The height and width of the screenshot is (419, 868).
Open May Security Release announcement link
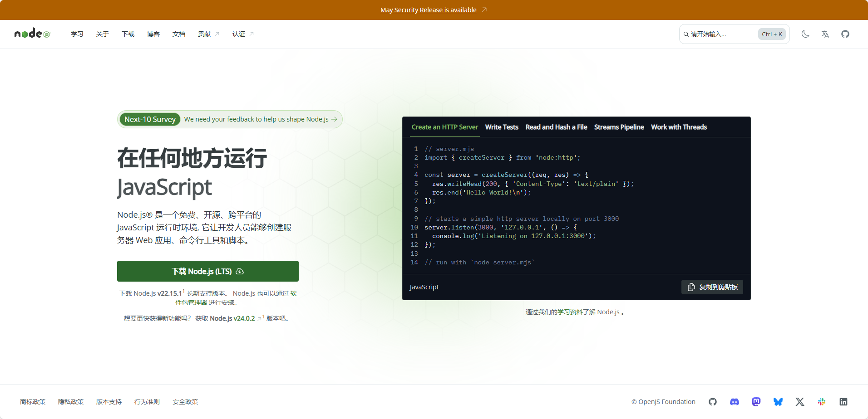[429, 10]
